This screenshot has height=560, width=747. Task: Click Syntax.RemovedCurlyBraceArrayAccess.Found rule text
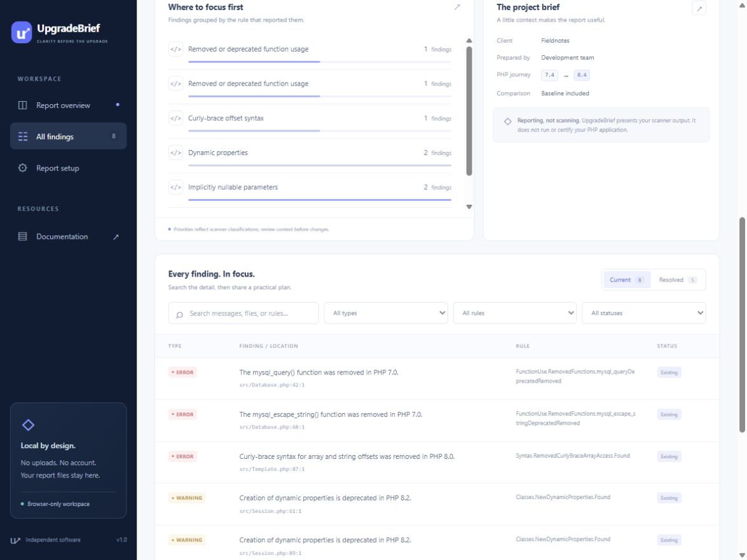coord(573,456)
